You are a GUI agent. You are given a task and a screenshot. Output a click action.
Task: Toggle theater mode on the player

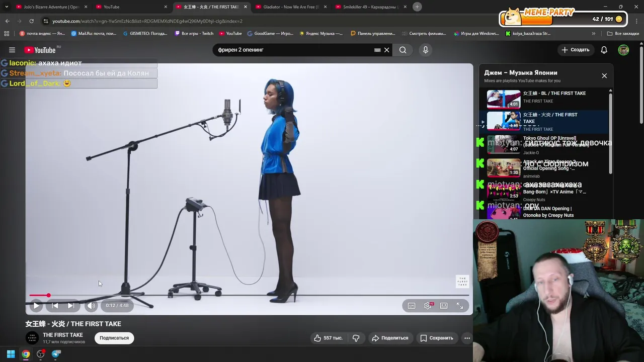[x=444, y=305]
